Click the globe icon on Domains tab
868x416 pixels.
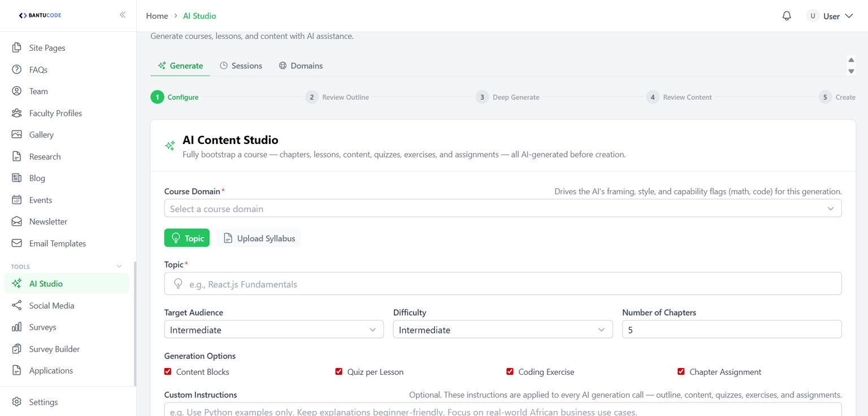click(x=283, y=65)
